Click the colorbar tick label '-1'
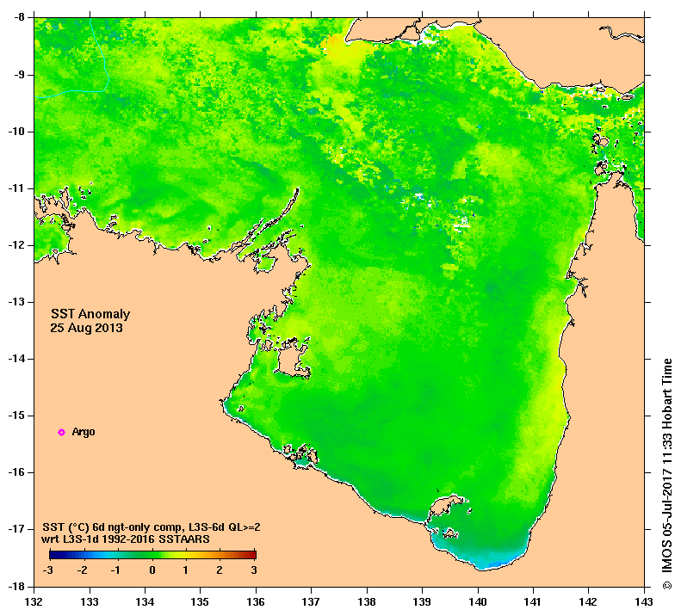The height and width of the screenshot is (616, 681). pyautogui.click(x=115, y=570)
